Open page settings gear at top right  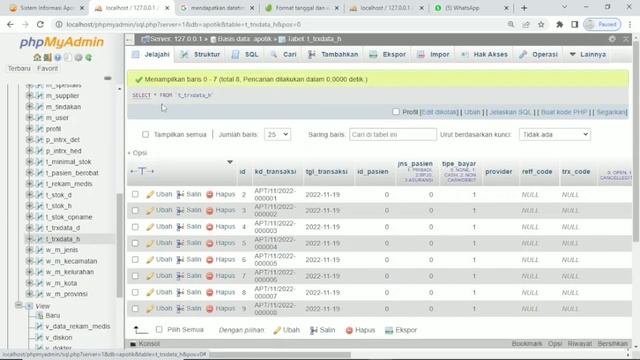point(612,39)
